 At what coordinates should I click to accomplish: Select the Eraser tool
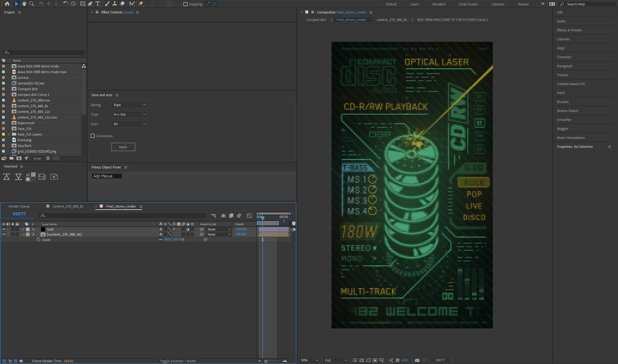[x=122, y=4]
